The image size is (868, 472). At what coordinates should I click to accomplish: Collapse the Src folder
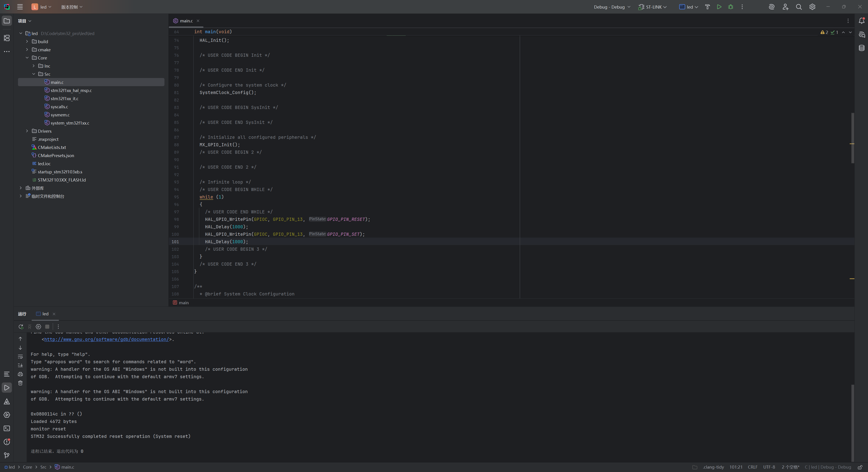coord(34,74)
